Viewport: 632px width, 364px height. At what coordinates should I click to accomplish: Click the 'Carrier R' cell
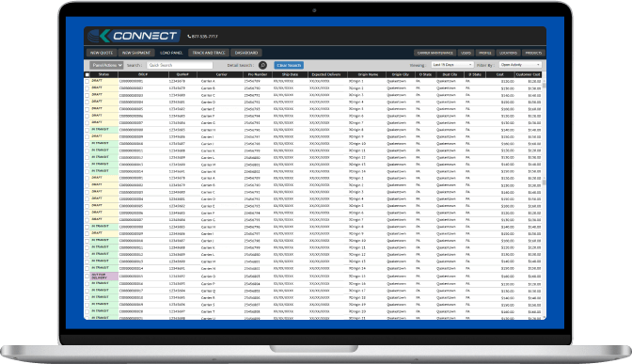point(208,297)
